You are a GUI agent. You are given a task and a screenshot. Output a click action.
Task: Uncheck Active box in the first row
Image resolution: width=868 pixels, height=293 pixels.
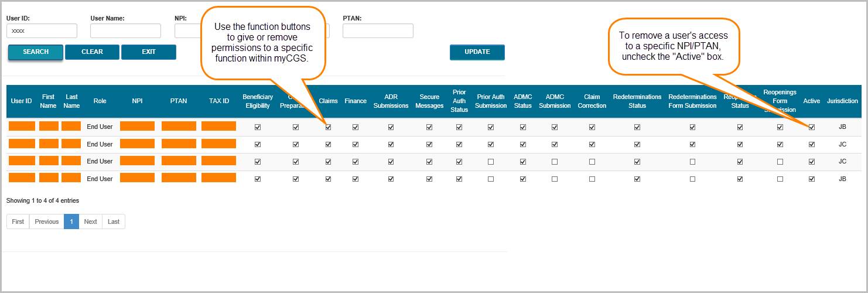(x=811, y=127)
